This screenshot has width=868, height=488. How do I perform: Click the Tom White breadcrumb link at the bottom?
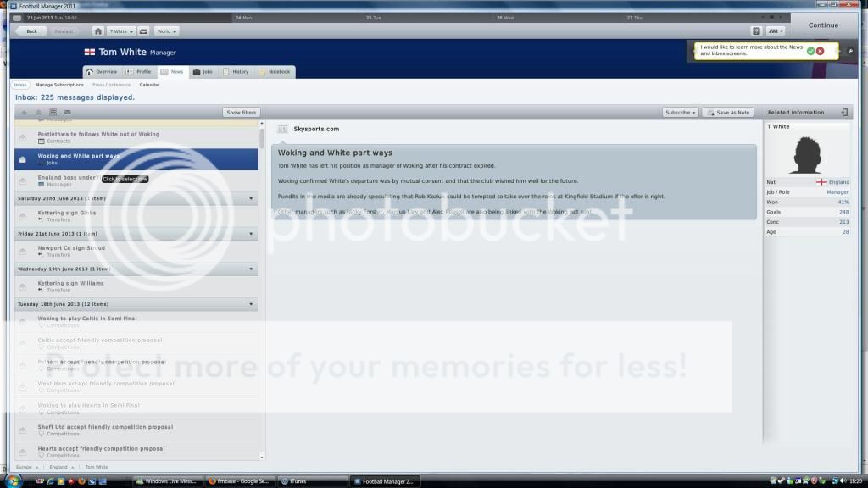[x=97, y=467]
